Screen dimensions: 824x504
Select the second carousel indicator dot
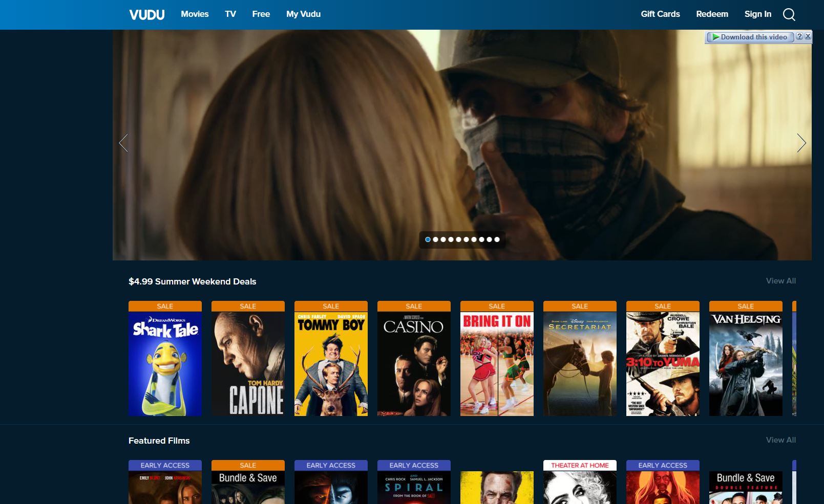point(435,239)
